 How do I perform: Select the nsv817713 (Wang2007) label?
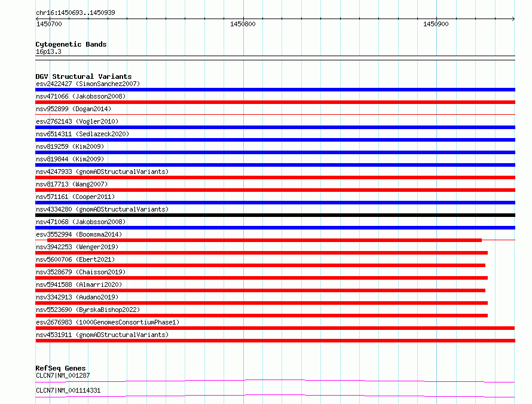72,184
